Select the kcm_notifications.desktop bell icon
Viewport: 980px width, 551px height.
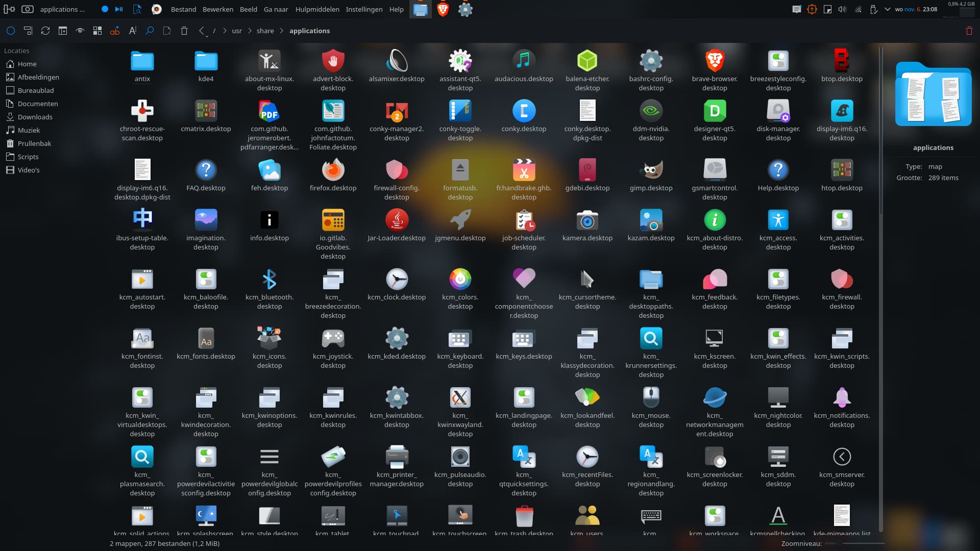click(842, 397)
